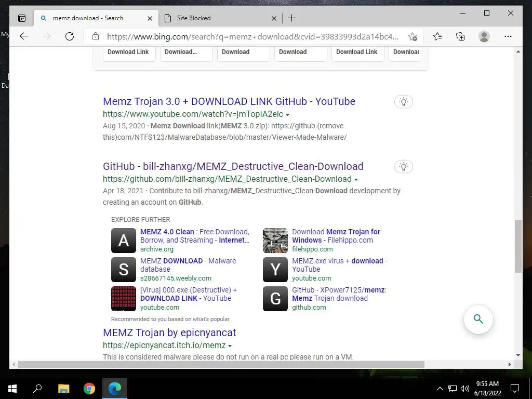Close the memz download - Search tab
Image resolution: width=532 pixels, height=399 pixels.
tap(150, 18)
